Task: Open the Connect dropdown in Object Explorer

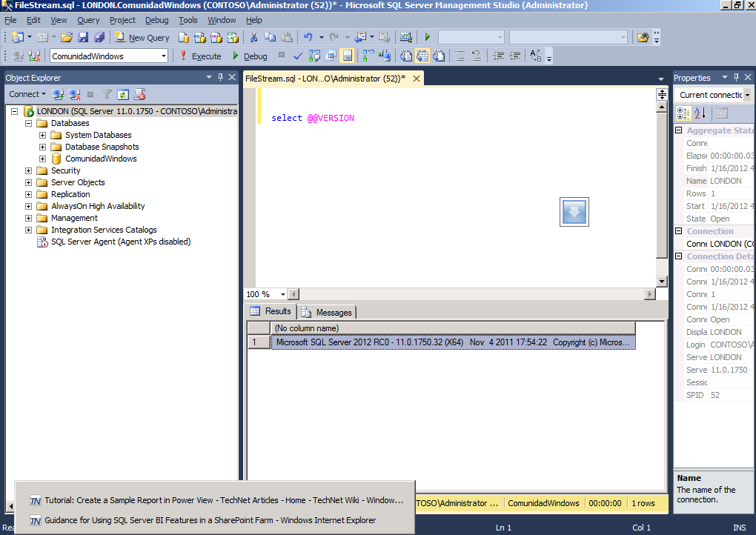Action: click(27, 94)
